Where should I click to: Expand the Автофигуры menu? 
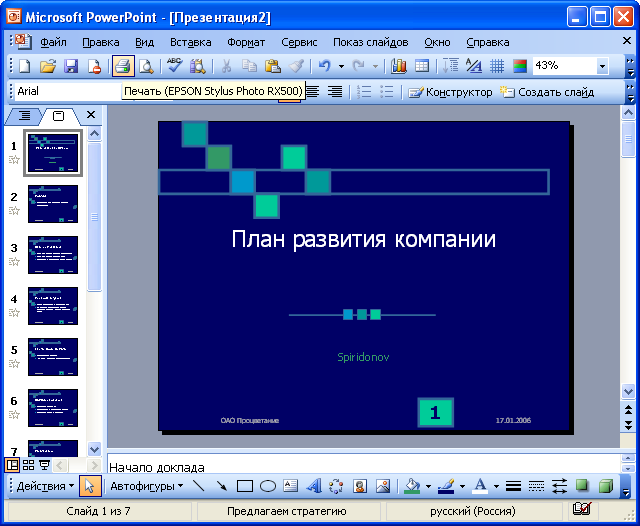pyautogui.click(x=146, y=487)
